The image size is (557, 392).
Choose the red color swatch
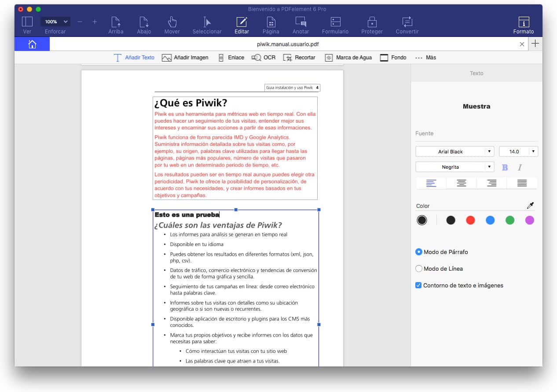click(x=470, y=220)
